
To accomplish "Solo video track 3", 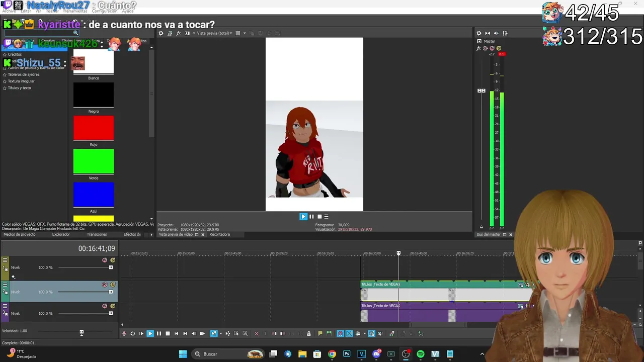I will (x=113, y=306).
